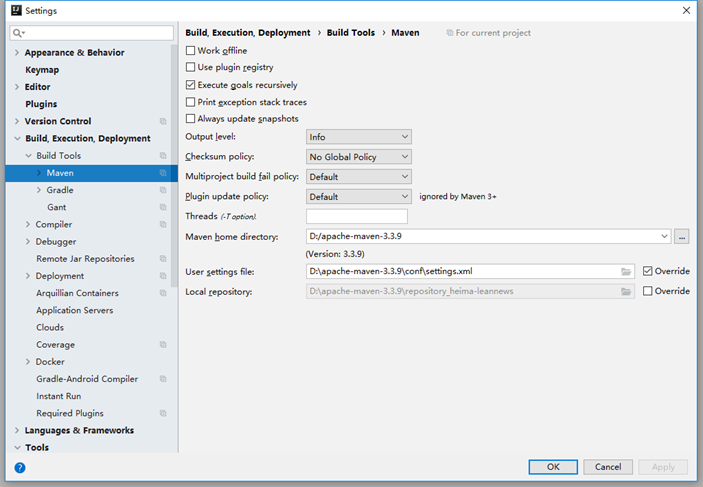The height and width of the screenshot is (487, 703).
Task: Expand the Gradle node arrow
Action: point(39,190)
